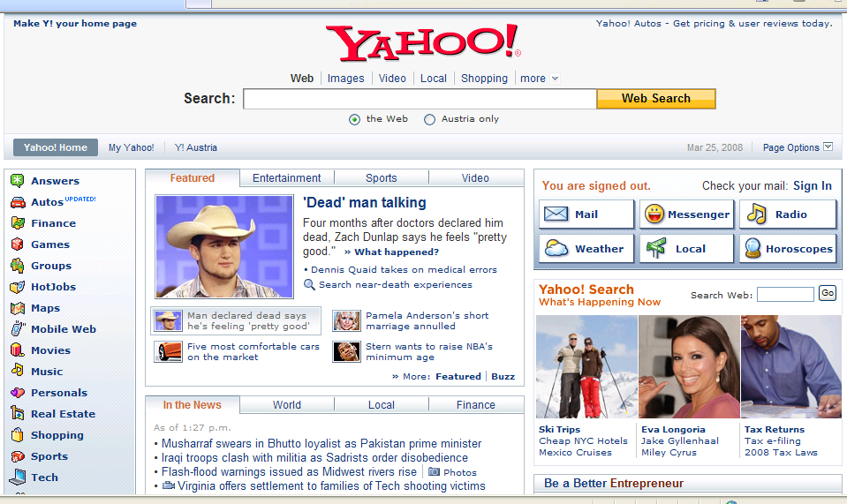The width and height of the screenshot is (847, 504).
Task: Click the Buzz link
Action: point(503,377)
